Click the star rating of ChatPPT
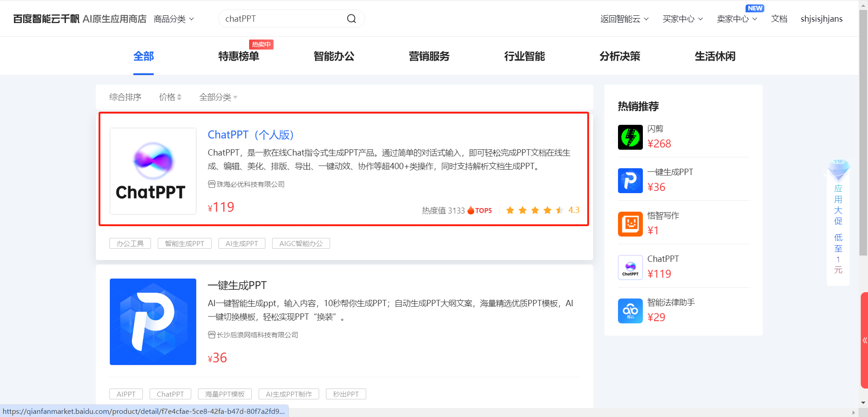This screenshot has height=417, width=868. pyautogui.click(x=535, y=210)
